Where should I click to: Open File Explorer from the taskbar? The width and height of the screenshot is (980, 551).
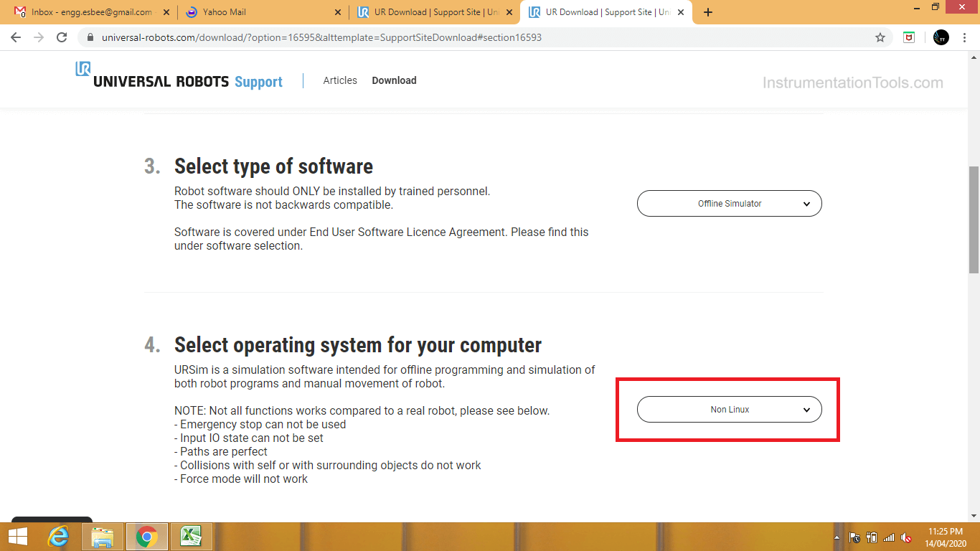(103, 537)
